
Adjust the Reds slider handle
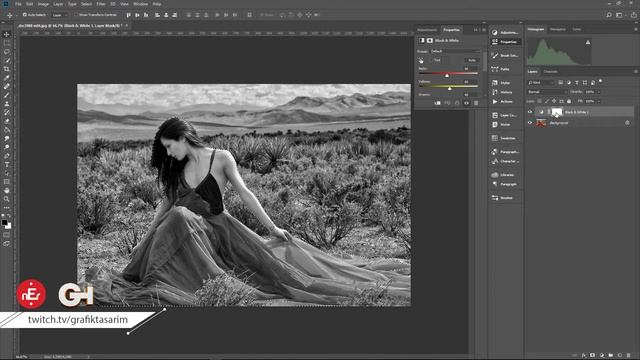[x=447, y=76]
